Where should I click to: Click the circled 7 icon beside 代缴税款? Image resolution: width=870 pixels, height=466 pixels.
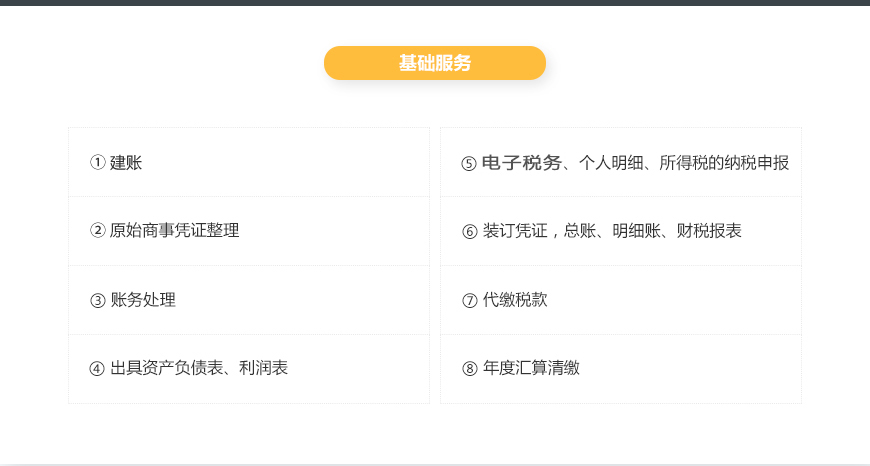pyautogui.click(x=469, y=300)
